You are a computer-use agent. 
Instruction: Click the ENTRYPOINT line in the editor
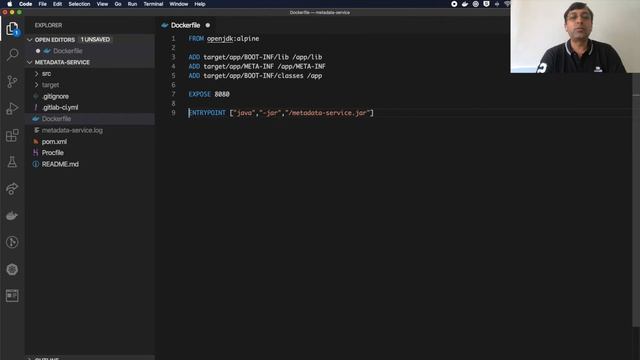281,113
